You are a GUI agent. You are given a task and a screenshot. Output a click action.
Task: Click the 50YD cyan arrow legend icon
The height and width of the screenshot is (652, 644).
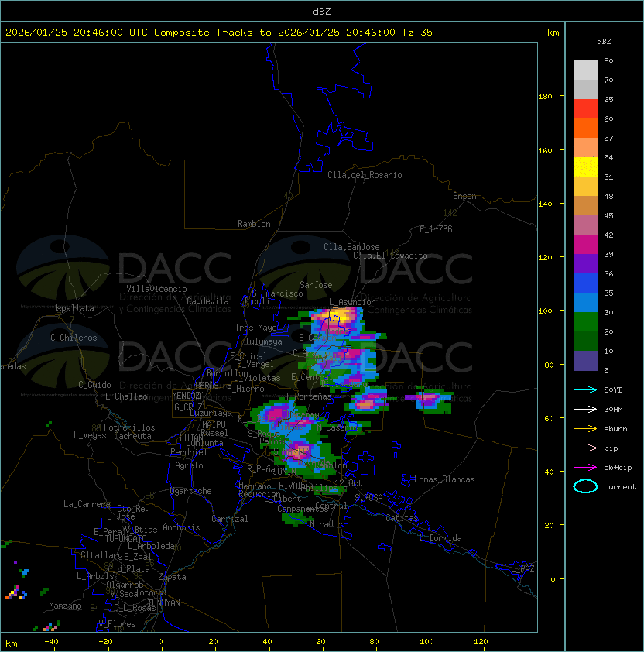pos(585,389)
